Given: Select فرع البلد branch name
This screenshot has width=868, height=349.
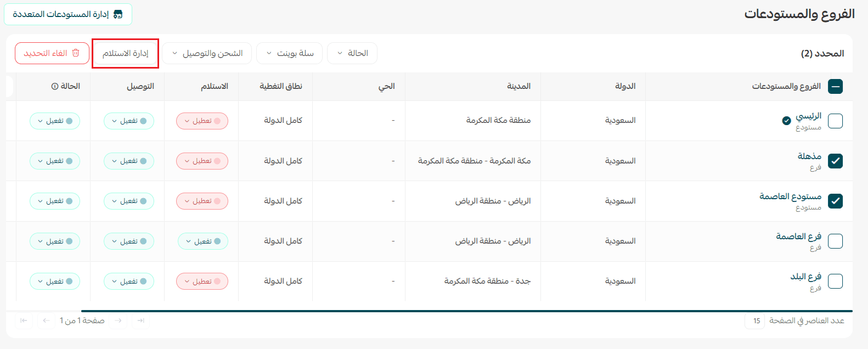Looking at the screenshot, I should point(806,276).
